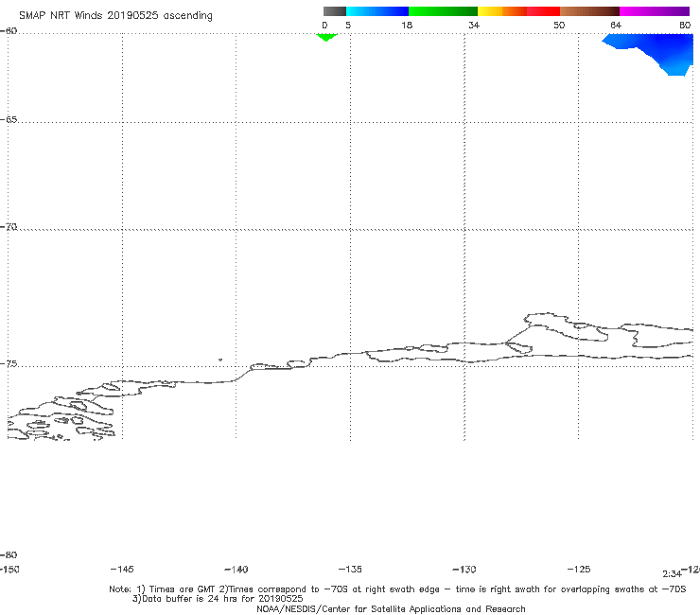The width and height of the screenshot is (700, 615).
Task: Click the longitude label '-140'
Action: click(x=236, y=570)
